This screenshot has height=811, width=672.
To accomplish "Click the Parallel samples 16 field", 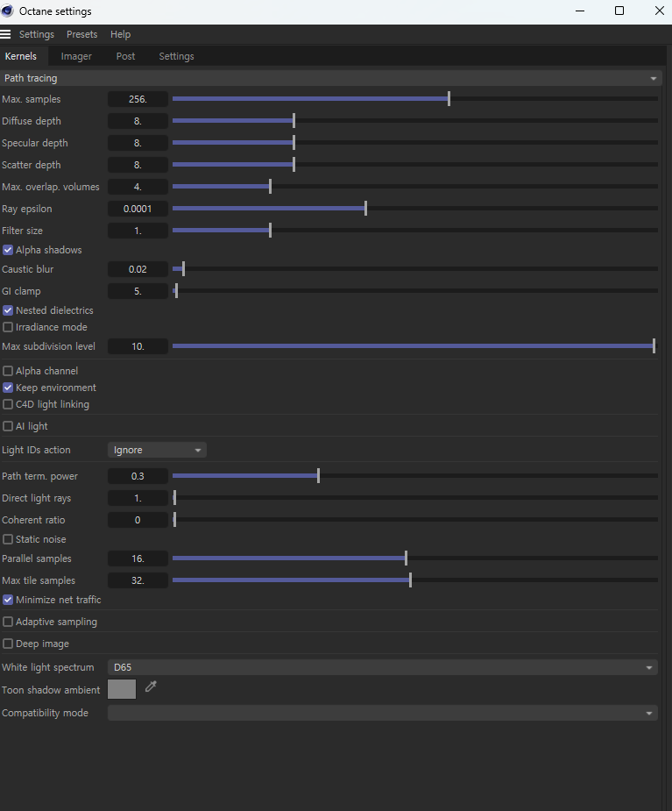I will pyautogui.click(x=138, y=558).
